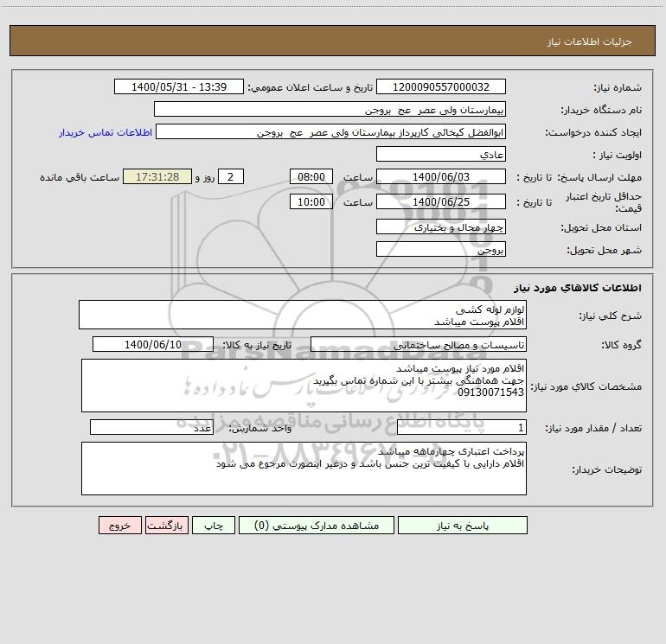Image resolution: width=666 pixels, height=644 pixels.
Task: Click the شماره نیاز label
Action: [x=618, y=88]
